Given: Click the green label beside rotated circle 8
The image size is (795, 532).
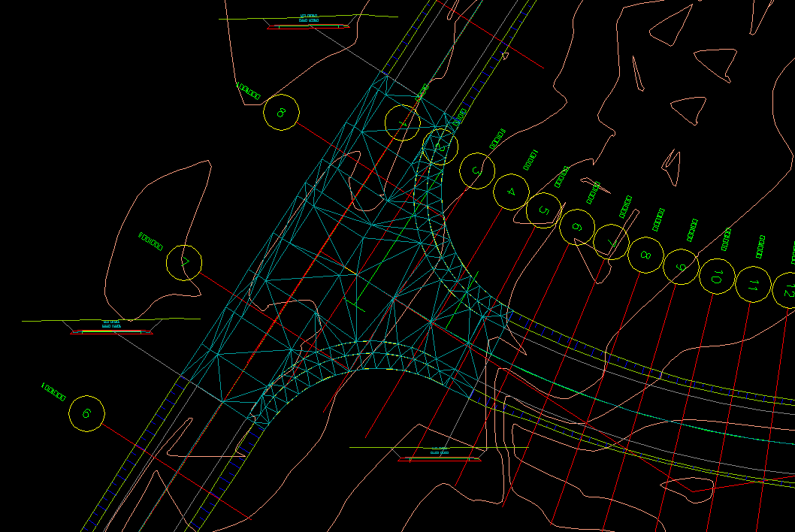Looking at the screenshot, I should click(248, 91).
